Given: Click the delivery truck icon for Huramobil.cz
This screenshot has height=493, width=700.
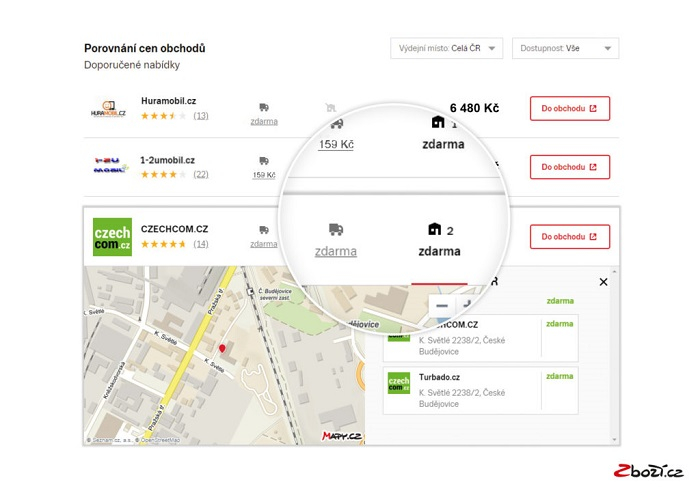Looking at the screenshot, I should [264, 107].
